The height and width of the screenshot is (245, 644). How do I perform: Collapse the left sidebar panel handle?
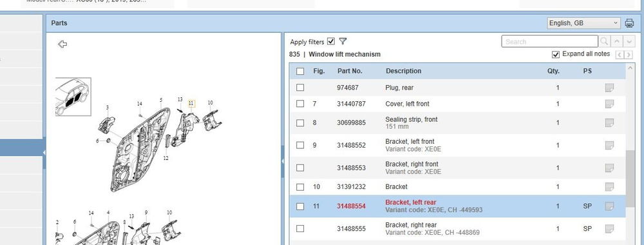(x=44, y=153)
